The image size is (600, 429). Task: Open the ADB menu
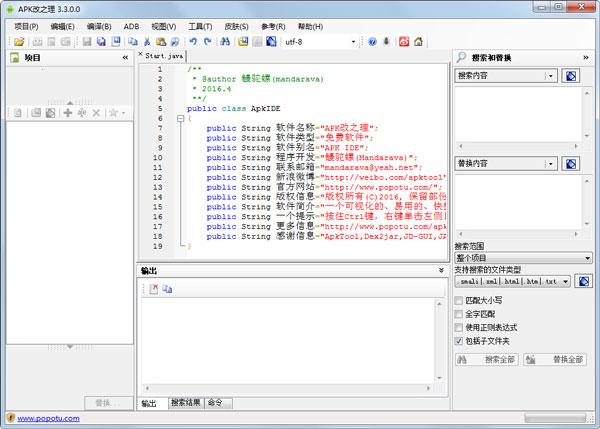131,26
